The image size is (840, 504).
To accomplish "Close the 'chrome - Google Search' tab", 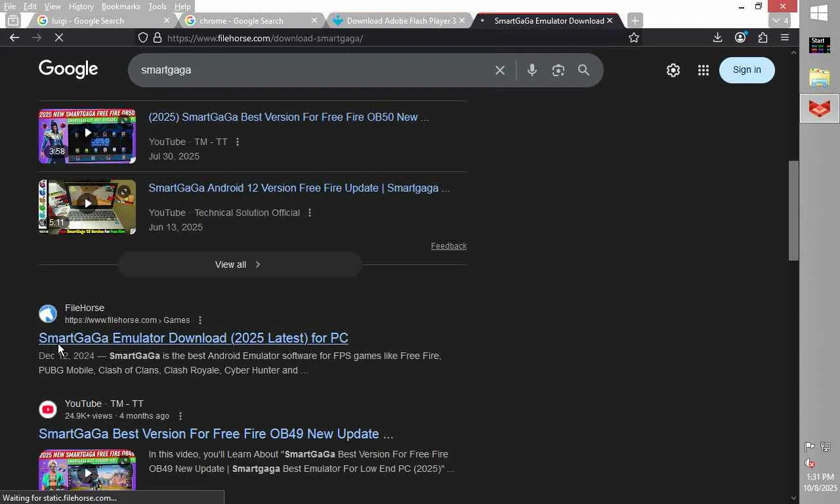I will click(314, 20).
